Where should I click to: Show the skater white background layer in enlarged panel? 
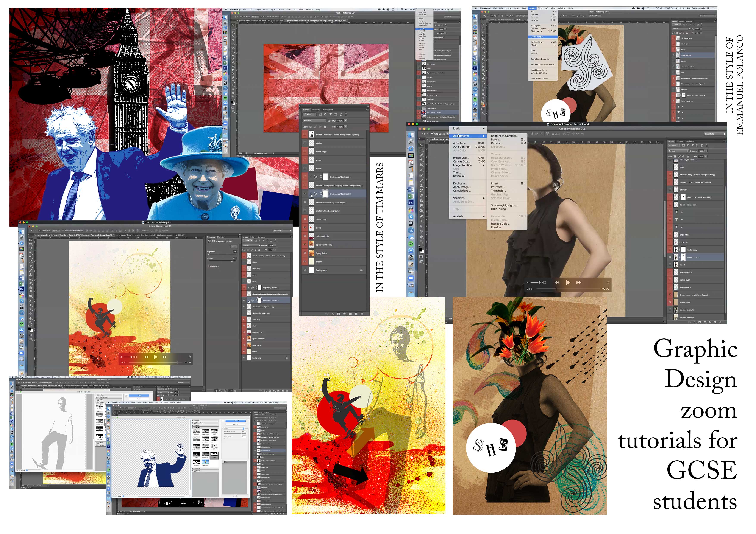click(x=305, y=211)
